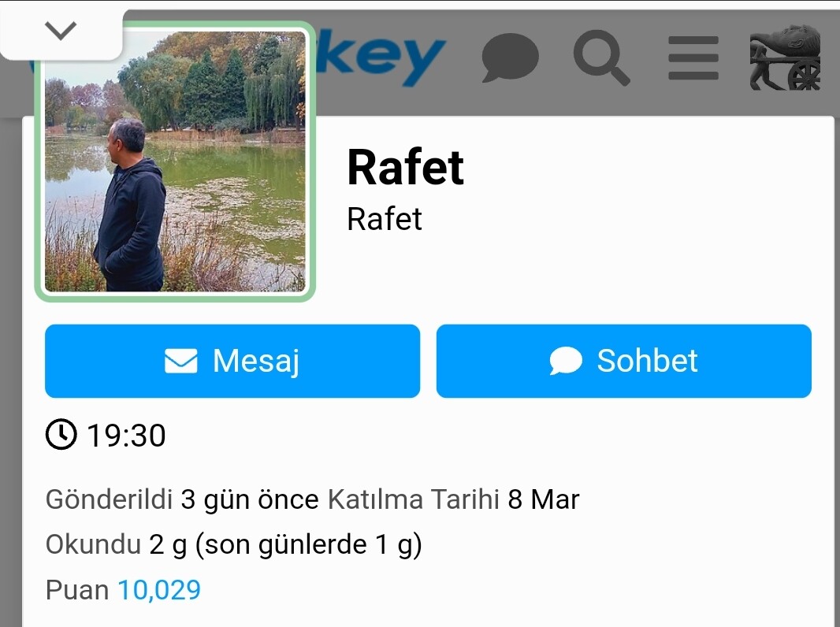Click the clock icon beside 19:30

point(61,434)
